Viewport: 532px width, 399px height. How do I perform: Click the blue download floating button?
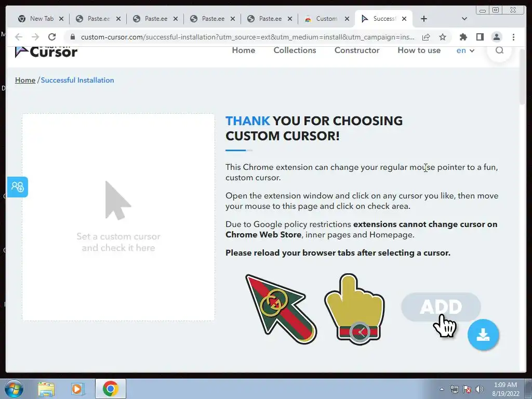[x=483, y=335]
